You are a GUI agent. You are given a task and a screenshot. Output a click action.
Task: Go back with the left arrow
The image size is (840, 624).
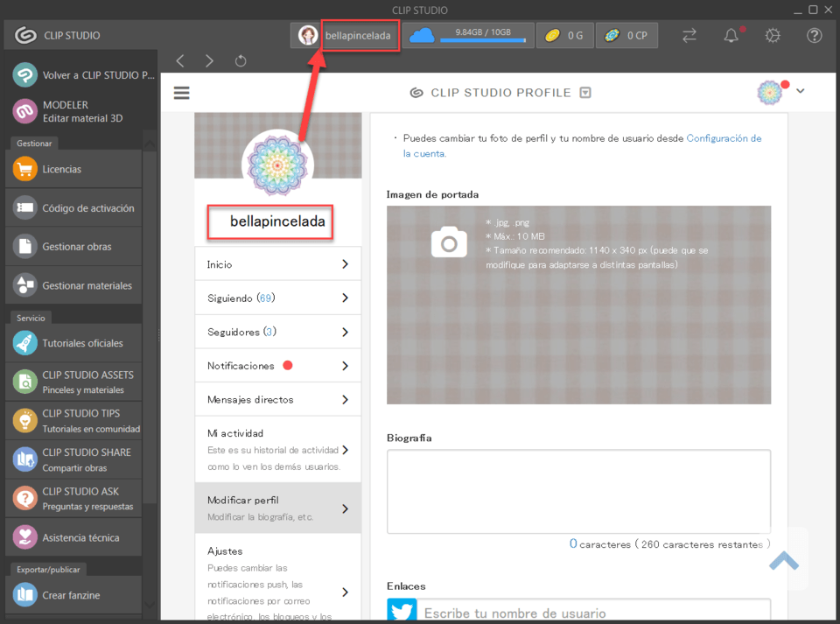click(180, 61)
